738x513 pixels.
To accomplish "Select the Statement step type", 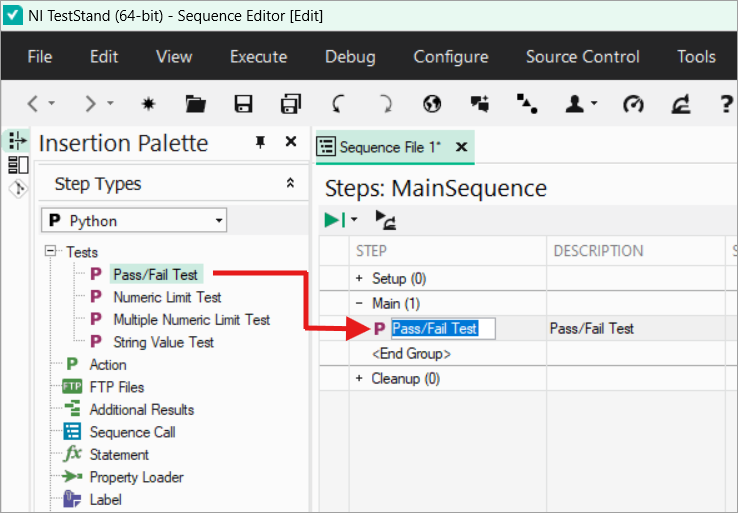I will pyautogui.click(x=119, y=455).
